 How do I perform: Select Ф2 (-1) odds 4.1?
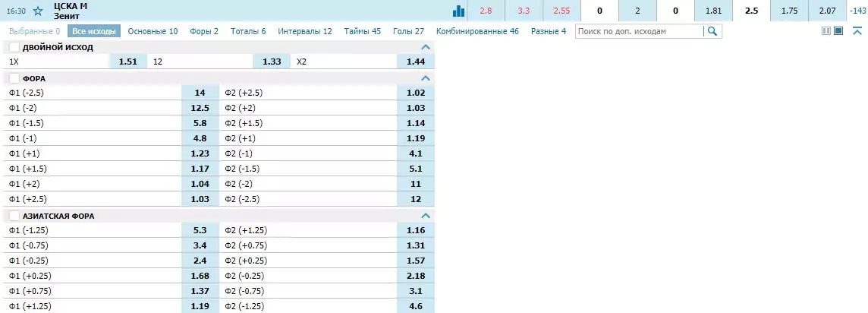416,153
